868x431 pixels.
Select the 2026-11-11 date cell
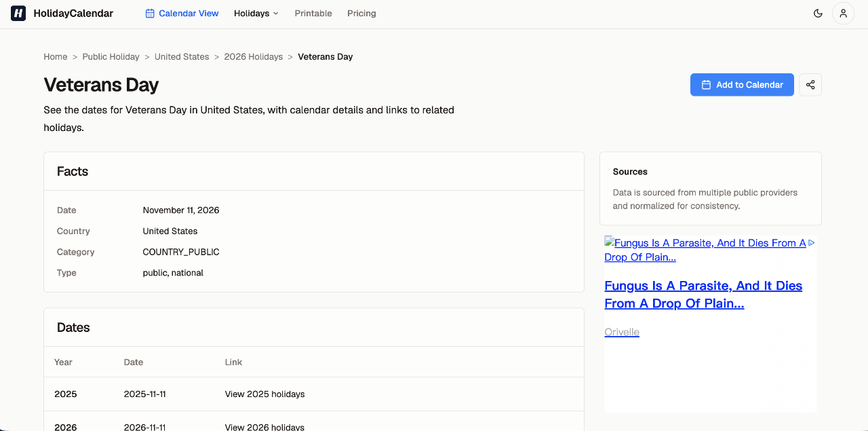click(145, 427)
